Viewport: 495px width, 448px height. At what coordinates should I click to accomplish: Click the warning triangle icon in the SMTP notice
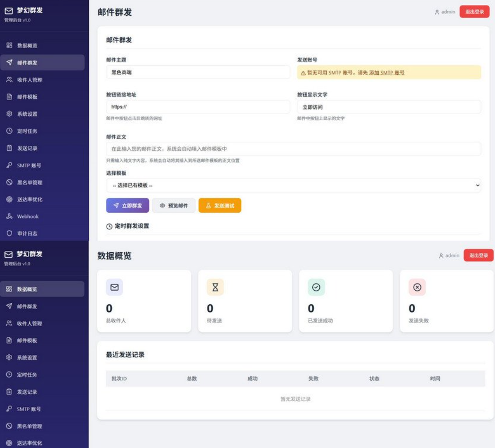[303, 73]
